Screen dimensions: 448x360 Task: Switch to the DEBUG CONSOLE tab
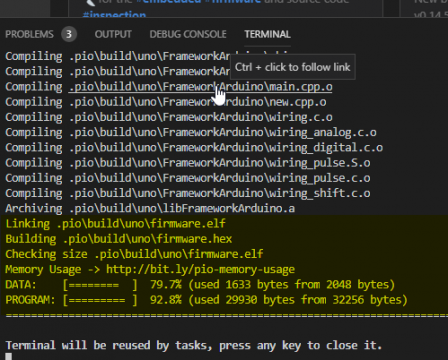[188, 34]
